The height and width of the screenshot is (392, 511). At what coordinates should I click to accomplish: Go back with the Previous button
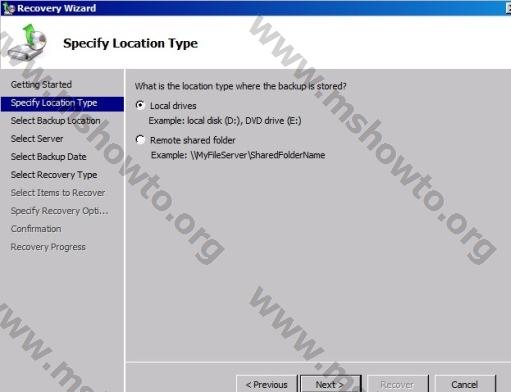point(266,384)
